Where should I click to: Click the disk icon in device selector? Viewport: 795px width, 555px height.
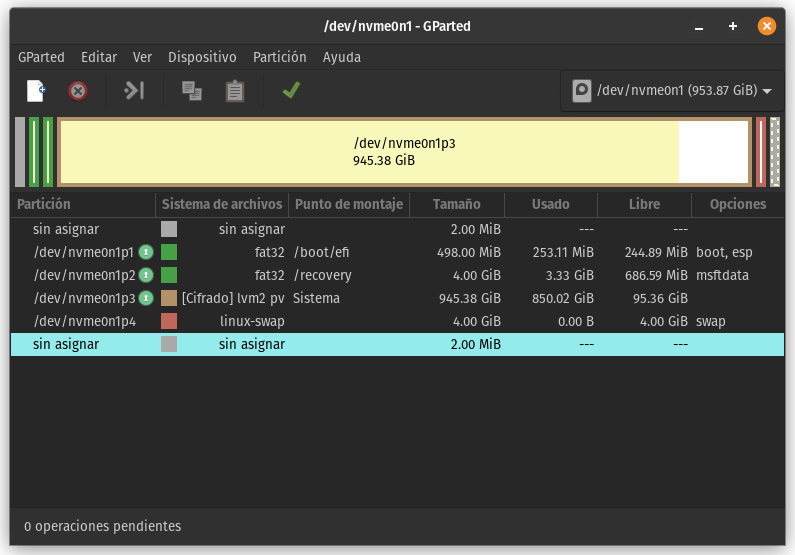[x=582, y=91]
